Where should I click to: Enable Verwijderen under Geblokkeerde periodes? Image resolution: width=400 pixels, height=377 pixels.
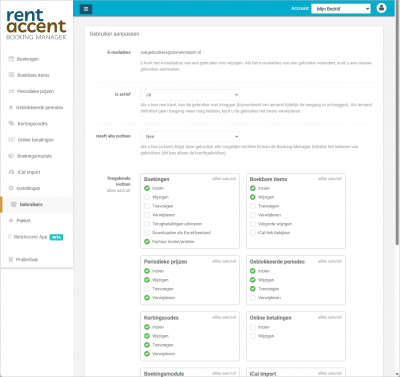tap(253, 298)
